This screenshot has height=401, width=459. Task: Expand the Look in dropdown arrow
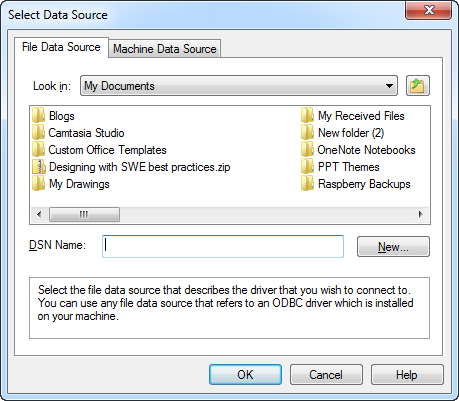coord(389,86)
